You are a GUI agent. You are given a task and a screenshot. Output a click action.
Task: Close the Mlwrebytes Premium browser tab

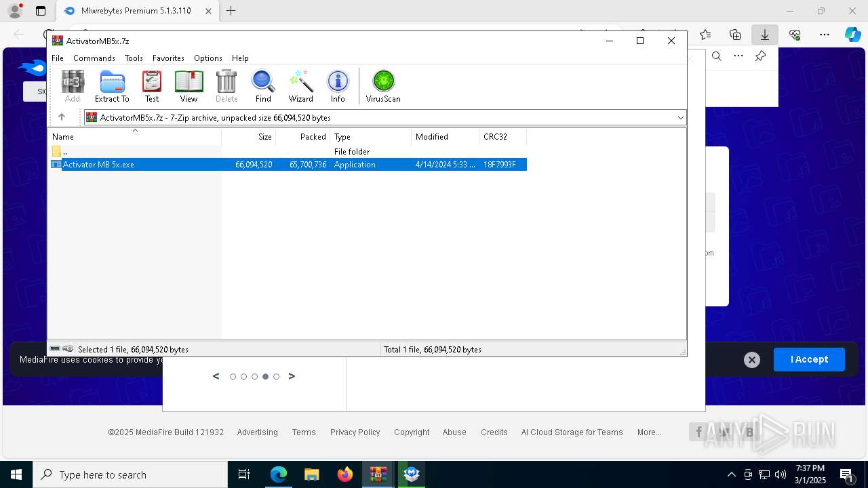click(209, 11)
